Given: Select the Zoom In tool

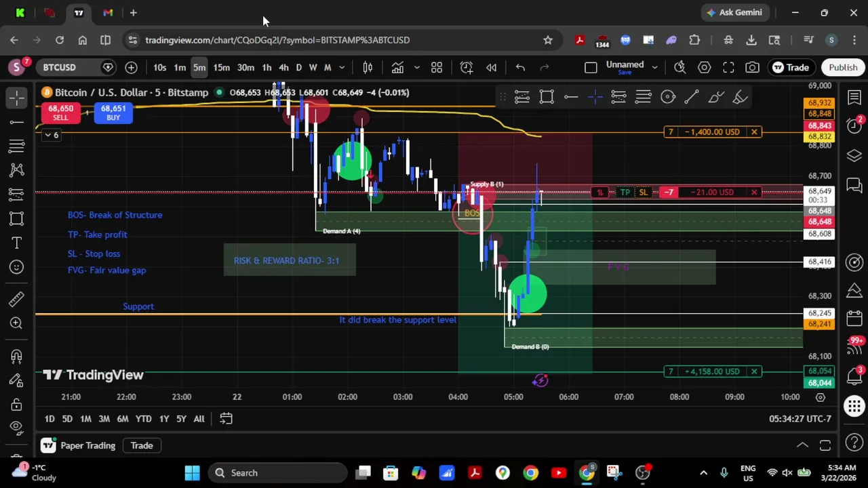Looking at the screenshot, I should coord(17,323).
